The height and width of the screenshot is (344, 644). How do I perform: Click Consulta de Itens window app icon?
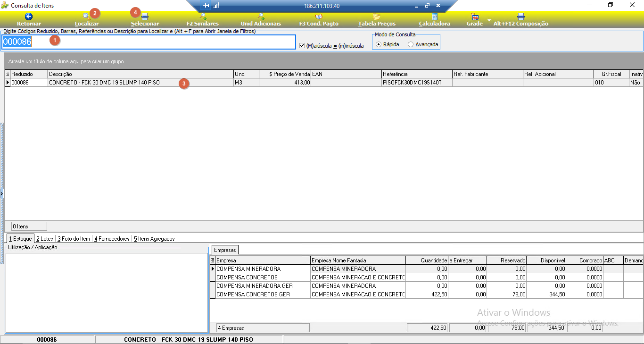pos(5,5)
